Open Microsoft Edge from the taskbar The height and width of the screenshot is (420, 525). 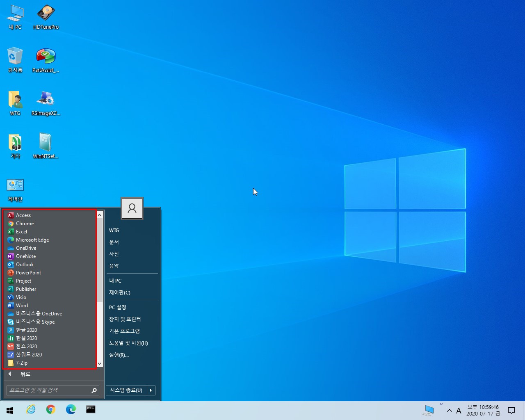(x=71, y=409)
